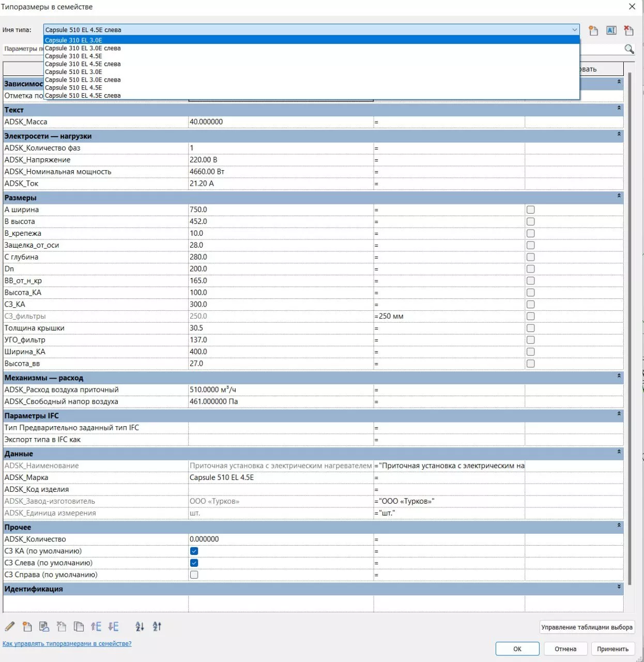Image resolution: width=644 pixels, height=662 pixels.
Task: Expand the Идентификация parameter group
Action: coord(619,587)
